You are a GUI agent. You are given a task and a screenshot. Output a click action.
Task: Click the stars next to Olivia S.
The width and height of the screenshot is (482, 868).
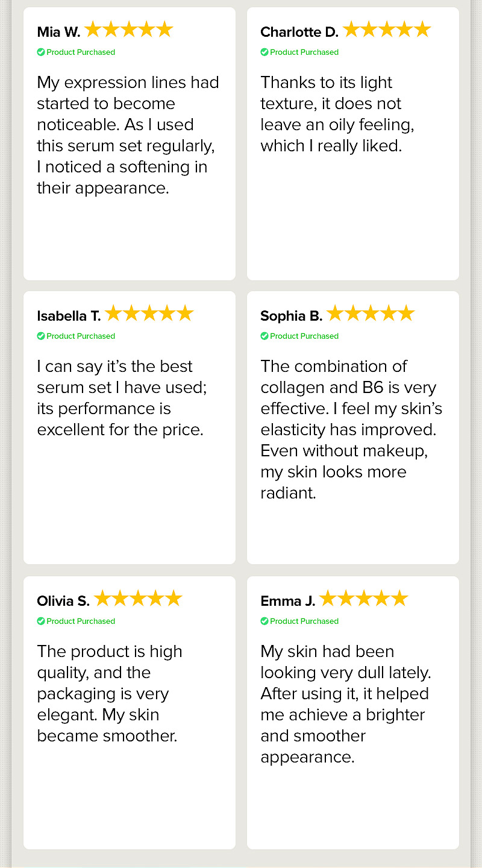(138, 599)
